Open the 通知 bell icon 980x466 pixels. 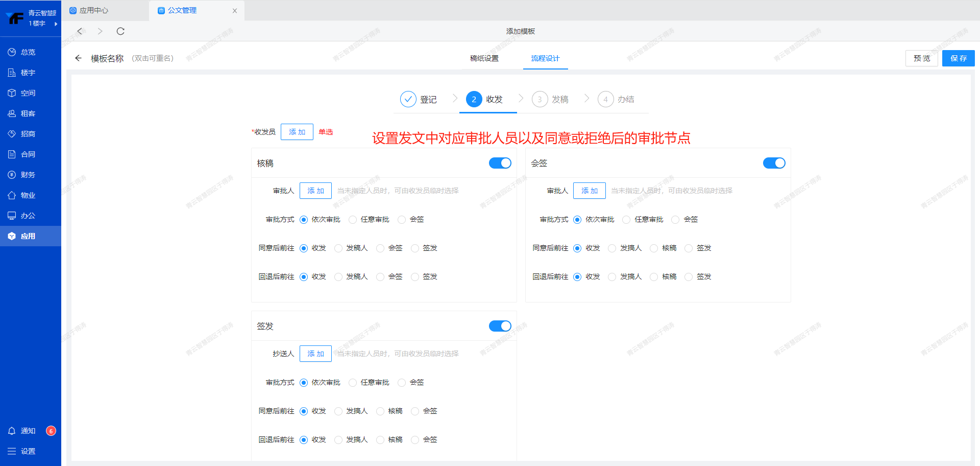12,431
